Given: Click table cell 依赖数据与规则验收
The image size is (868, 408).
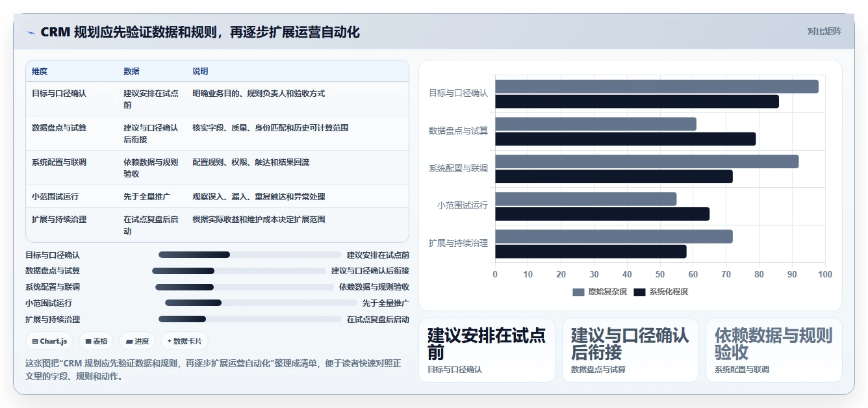Looking at the screenshot, I should point(151,168).
